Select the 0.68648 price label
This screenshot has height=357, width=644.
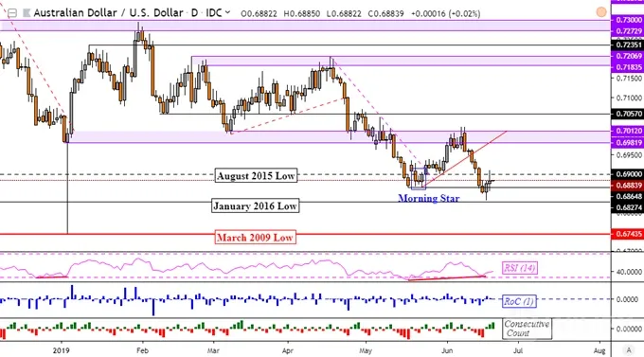tap(627, 196)
